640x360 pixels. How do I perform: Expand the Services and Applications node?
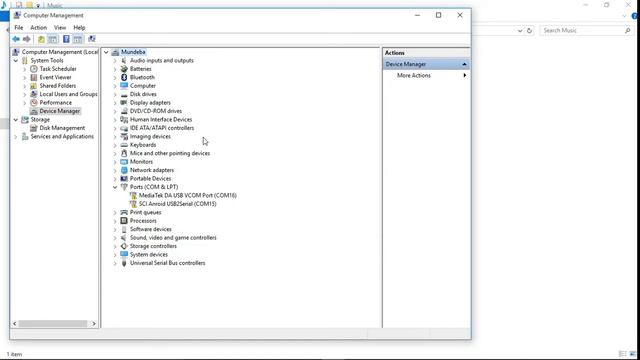click(x=16, y=137)
